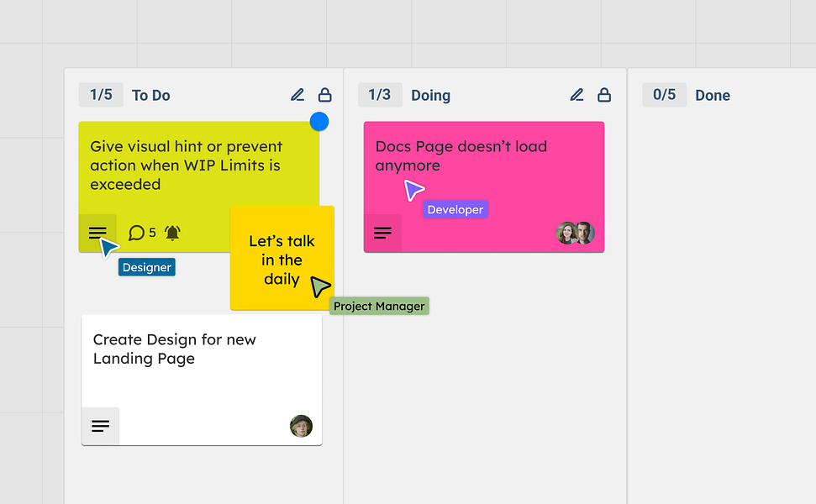Viewport: 816px width, 504px height.
Task: Click the 0/5 WIP limit badge
Action: point(664,95)
